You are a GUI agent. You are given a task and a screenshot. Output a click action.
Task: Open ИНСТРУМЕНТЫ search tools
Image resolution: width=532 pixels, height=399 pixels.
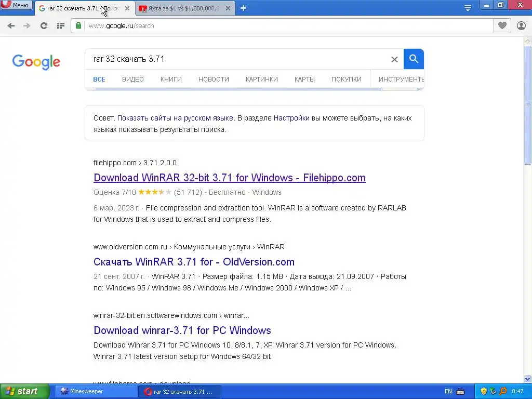(401, 79)
